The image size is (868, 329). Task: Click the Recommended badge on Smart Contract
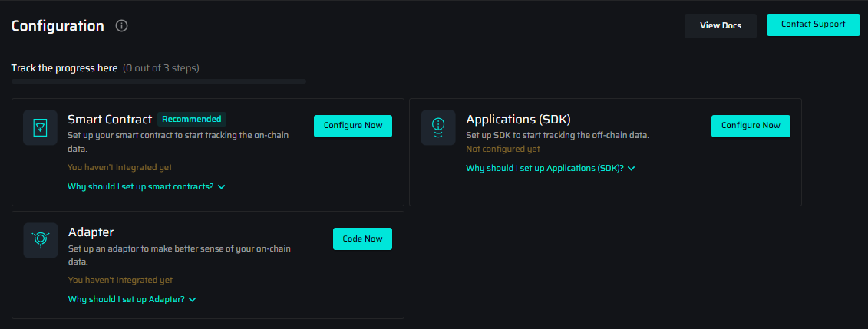pos(191,119)
